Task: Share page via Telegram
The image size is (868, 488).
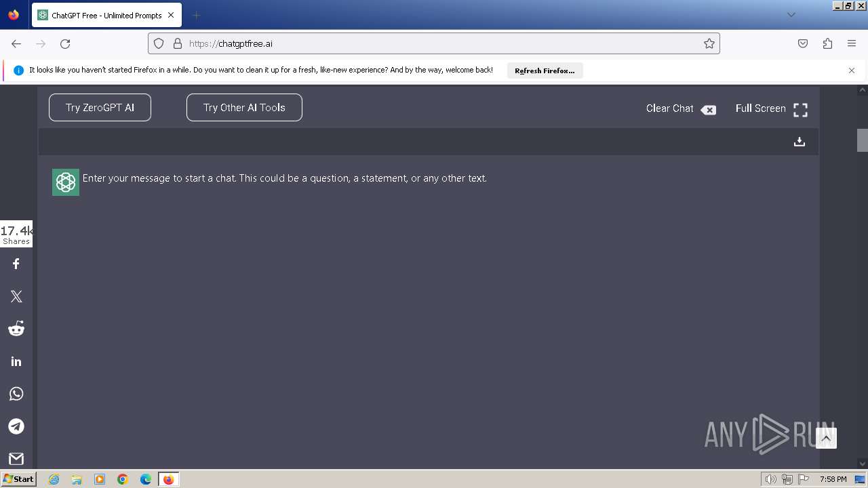Action: pos(16,426)
